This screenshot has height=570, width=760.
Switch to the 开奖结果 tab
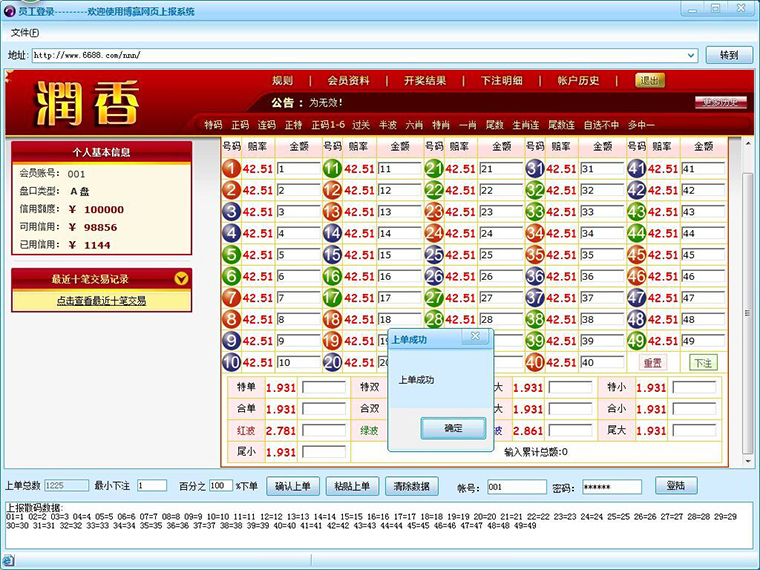(x=425, y=81)
